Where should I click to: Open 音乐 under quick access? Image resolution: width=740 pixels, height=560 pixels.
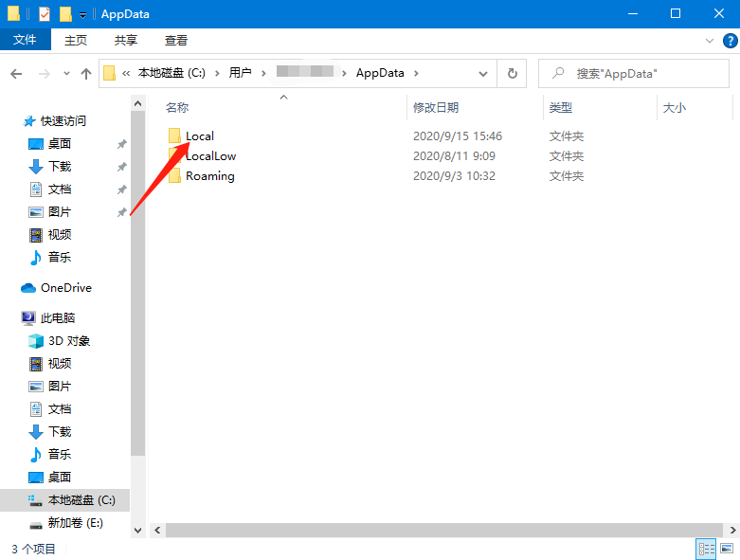(x=60, y=257)
